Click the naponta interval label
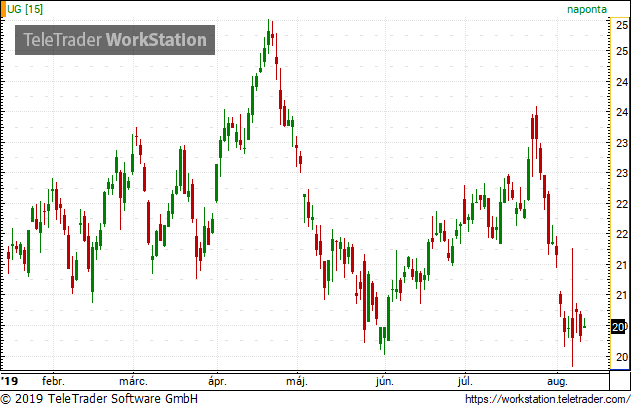Viewport: 631px width, 408px height. pyautogui.click(x=587, y=9)
